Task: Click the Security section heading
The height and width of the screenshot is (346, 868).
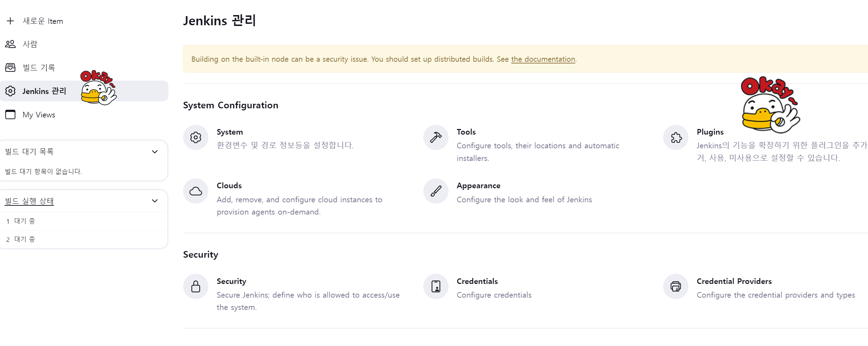Action: [x=201, y=255]
